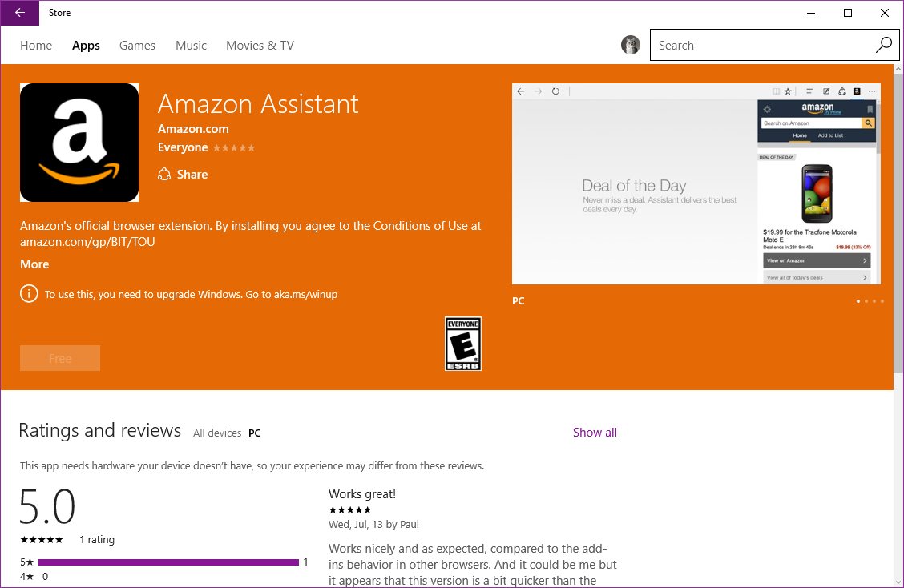Image resolution: width=904 pixels, height=588 pixels.
Task: Click Show all reviews link
Action: pos(595,433)
